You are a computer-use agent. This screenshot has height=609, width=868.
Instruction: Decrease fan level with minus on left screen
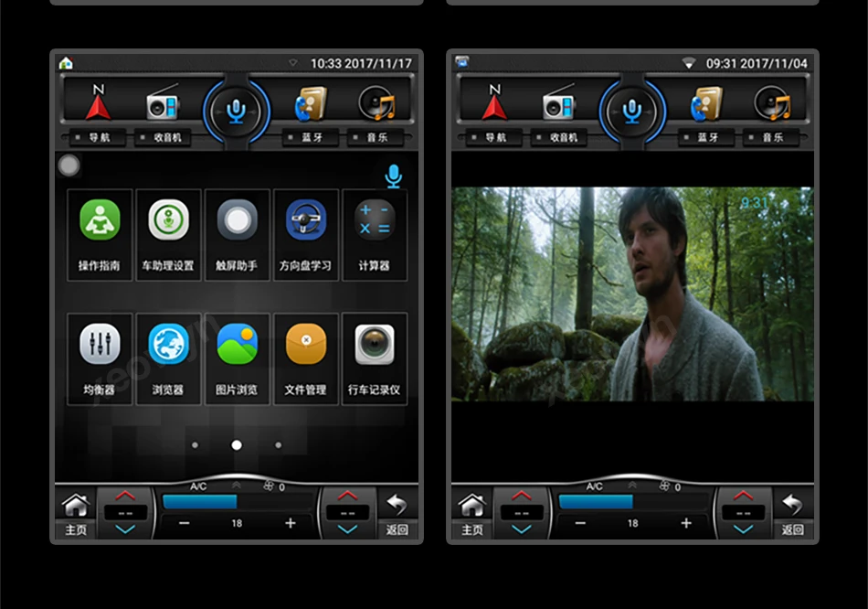tap(185, 523)
